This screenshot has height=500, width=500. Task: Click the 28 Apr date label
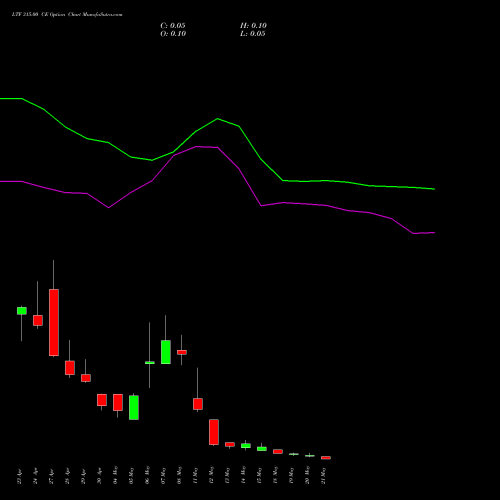pyautogui.click(x=68, y=476)
